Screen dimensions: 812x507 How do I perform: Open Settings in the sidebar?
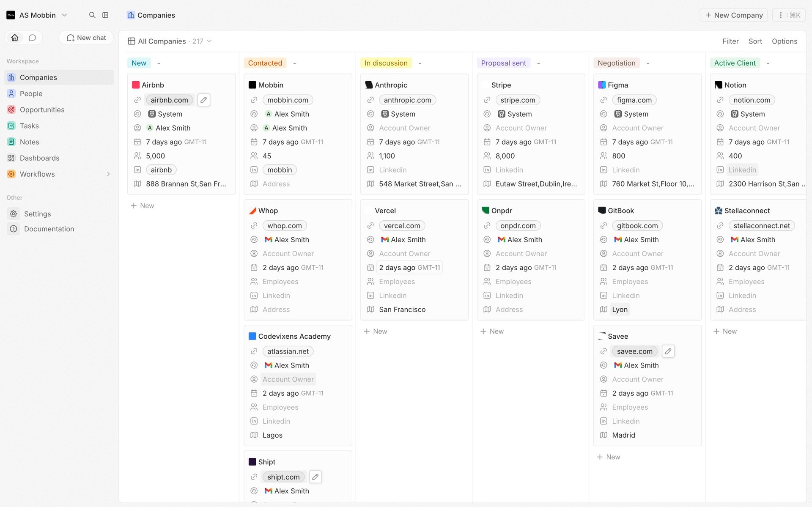(59, 214)
